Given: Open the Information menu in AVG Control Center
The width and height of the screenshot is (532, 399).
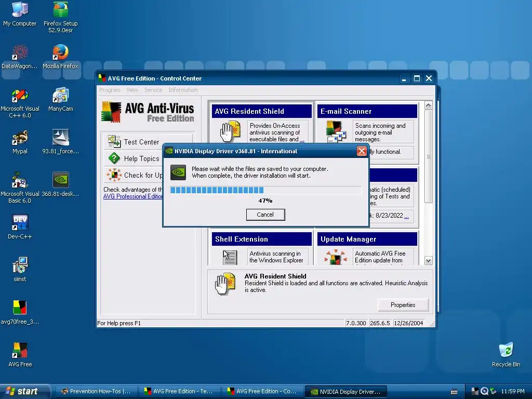Looking at the screenshot, I should (x=183, y=90).
